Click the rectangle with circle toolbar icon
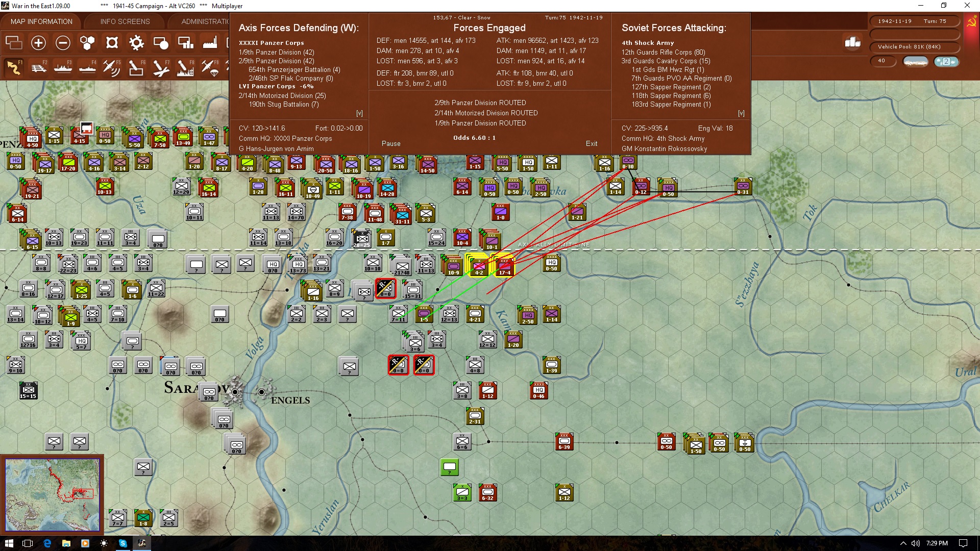The image size is (980, 551). point(161,43)
